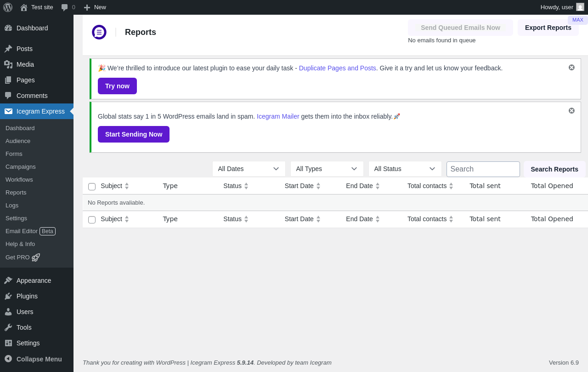Check the select-all checkbox in table header
This screenshot has width=588, height=372.
(92, 187)
